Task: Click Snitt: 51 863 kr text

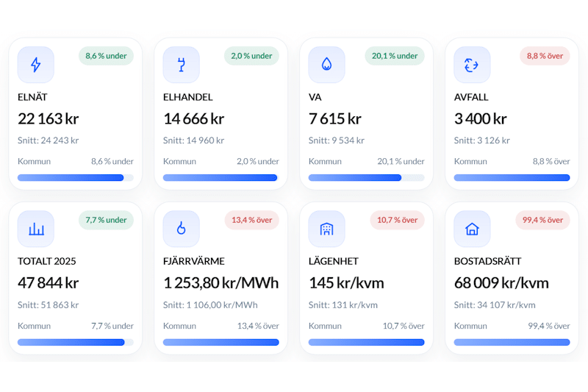Action: point(49,304)
